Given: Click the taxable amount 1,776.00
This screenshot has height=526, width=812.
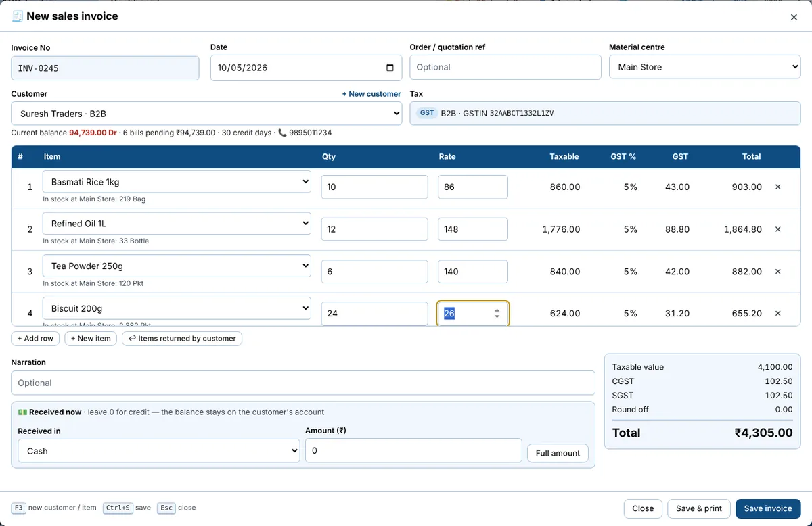Looking at the screenshot, I should click(561, 229).
